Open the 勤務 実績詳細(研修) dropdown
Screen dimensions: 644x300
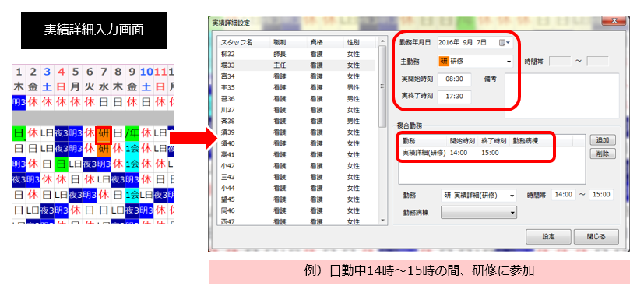[x=478, y=196]
